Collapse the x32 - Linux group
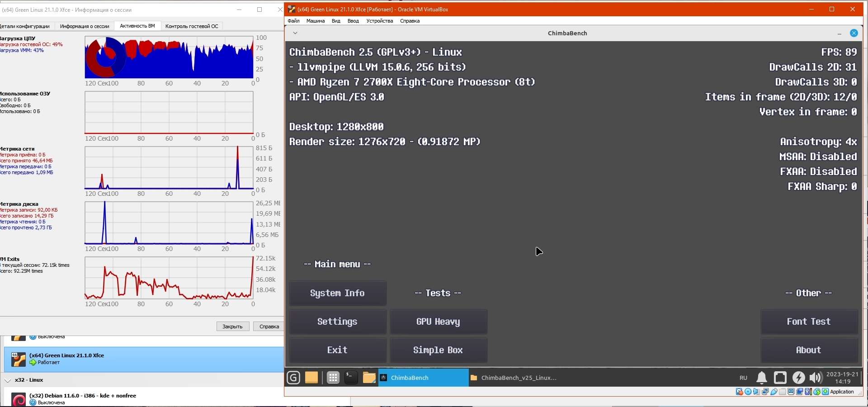868x407 pixels. pyautogui.click(x=8, y=380)
